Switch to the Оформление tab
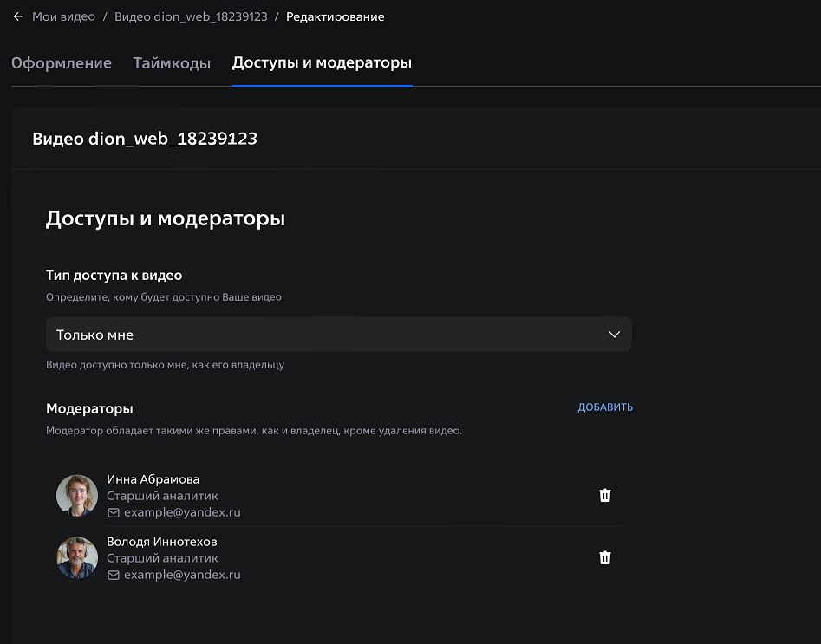The width and height of the screenshot is (821, 644). [62, 63]
